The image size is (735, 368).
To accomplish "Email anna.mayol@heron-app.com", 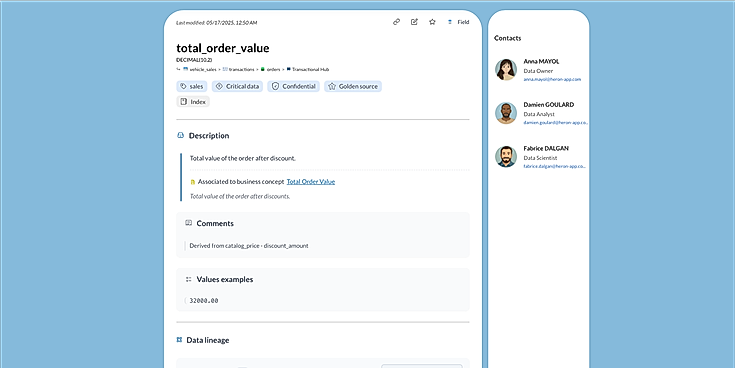I will (x=552, y=80).
